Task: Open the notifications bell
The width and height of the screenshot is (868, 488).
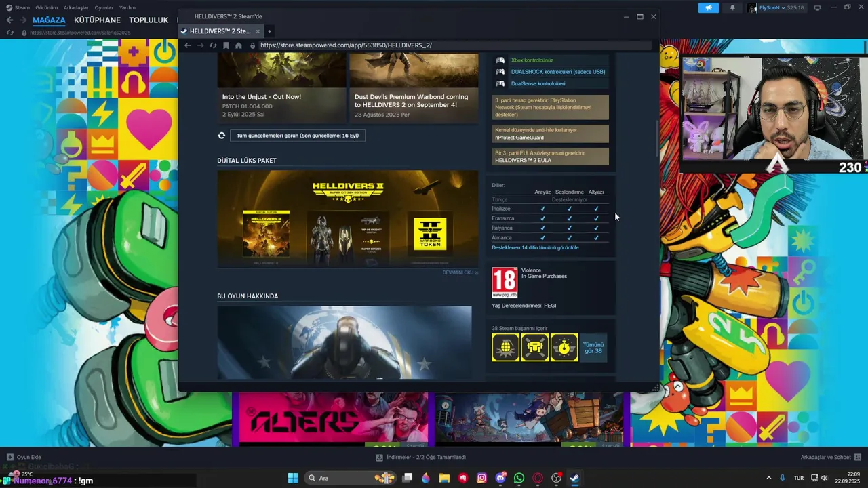Action: (732, 7)
